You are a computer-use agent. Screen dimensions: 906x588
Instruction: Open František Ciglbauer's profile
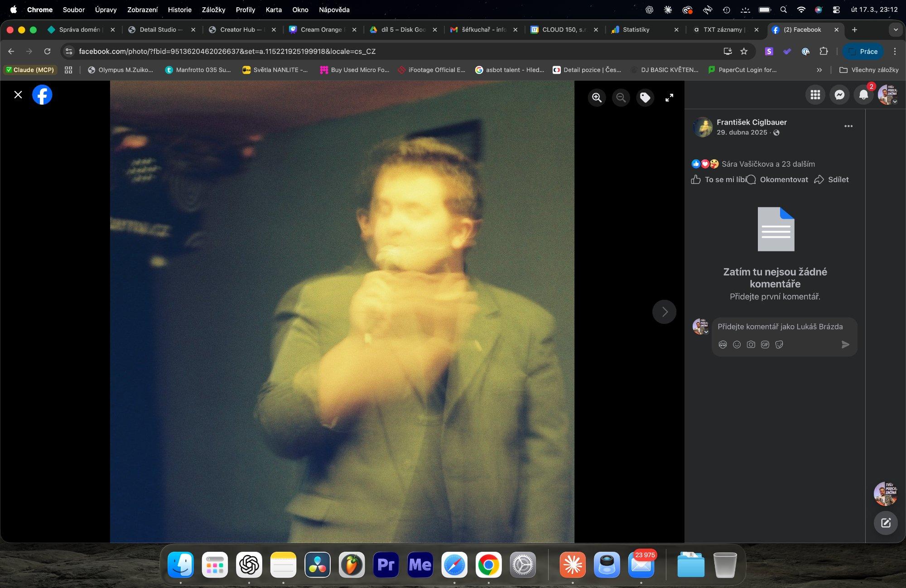click(752, 122)
